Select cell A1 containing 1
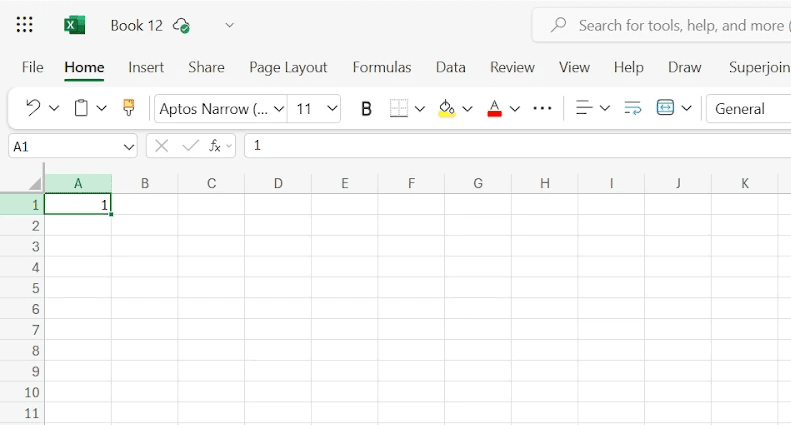This screenshot has height=425, width=791. coord(78,204)
